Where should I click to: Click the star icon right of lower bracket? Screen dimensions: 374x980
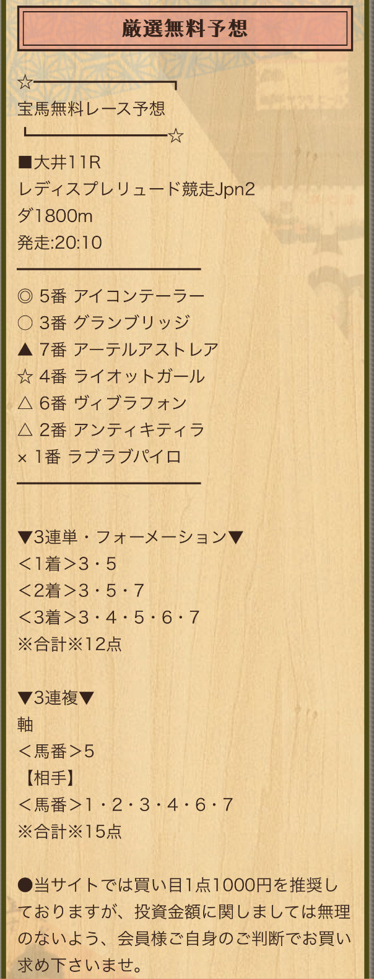[176, 135]
